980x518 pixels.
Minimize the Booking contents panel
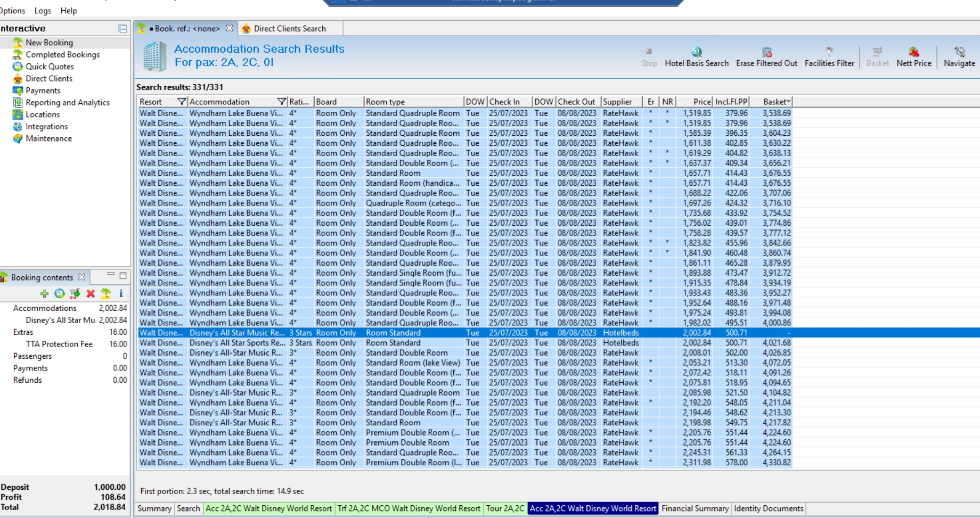click(x=111, y=275)
